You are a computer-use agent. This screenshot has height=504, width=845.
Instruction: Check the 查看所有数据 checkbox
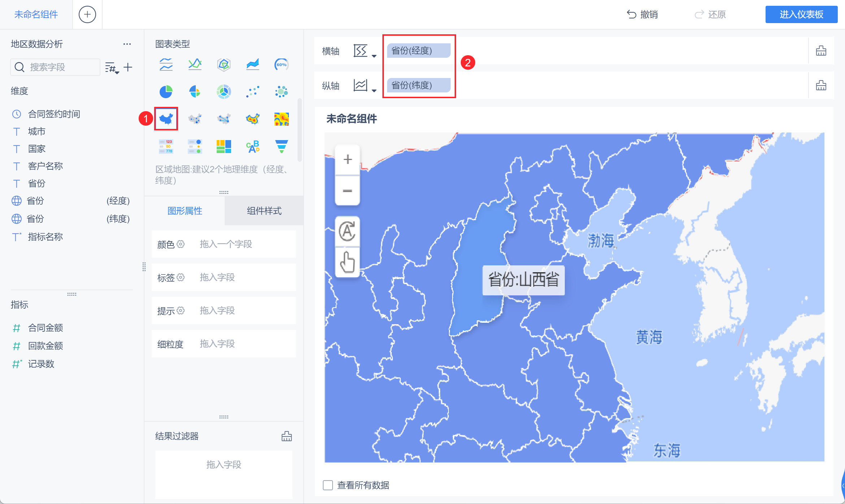(x=328, y=485)
